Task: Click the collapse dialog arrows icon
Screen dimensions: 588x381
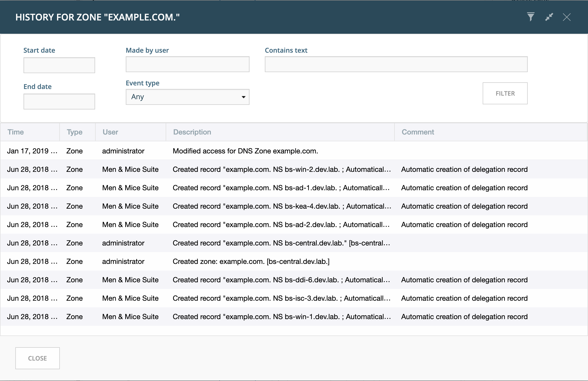Action: (549, 17)
